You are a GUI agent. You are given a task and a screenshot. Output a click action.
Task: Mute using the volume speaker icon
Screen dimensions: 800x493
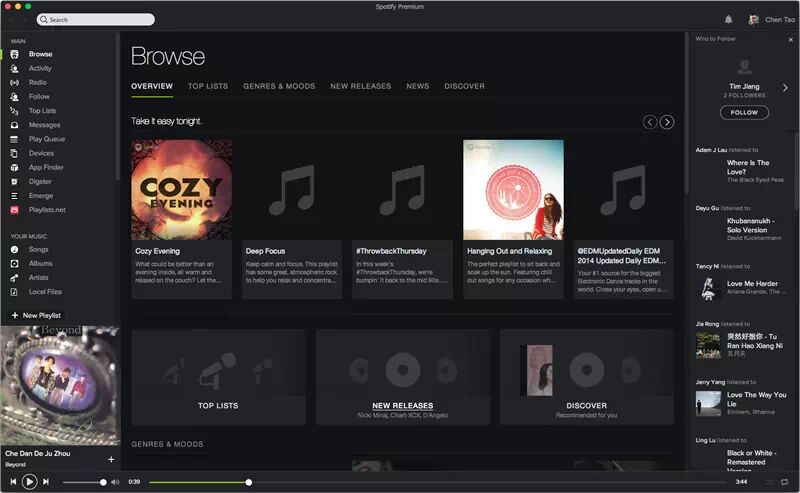click(115, 482)
